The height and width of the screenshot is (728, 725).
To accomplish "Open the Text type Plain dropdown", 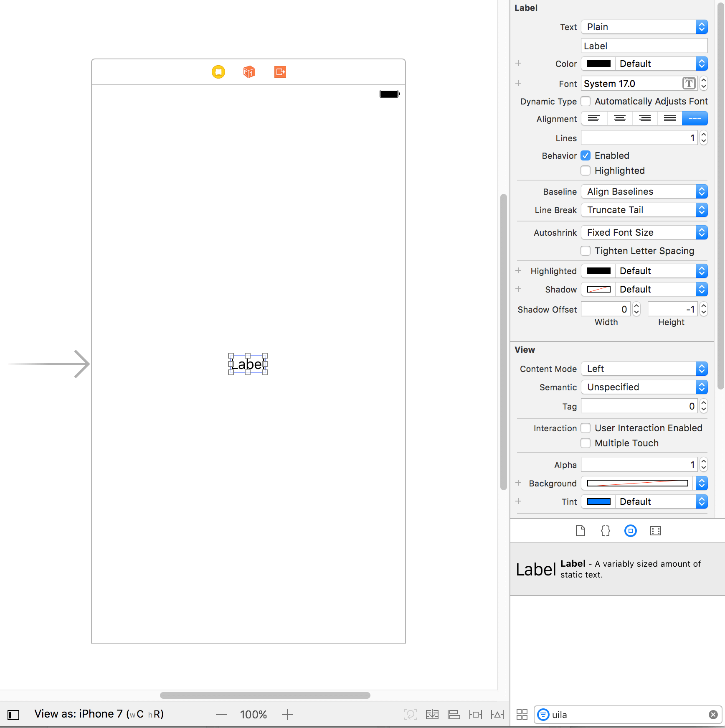I will coord(644,27).
